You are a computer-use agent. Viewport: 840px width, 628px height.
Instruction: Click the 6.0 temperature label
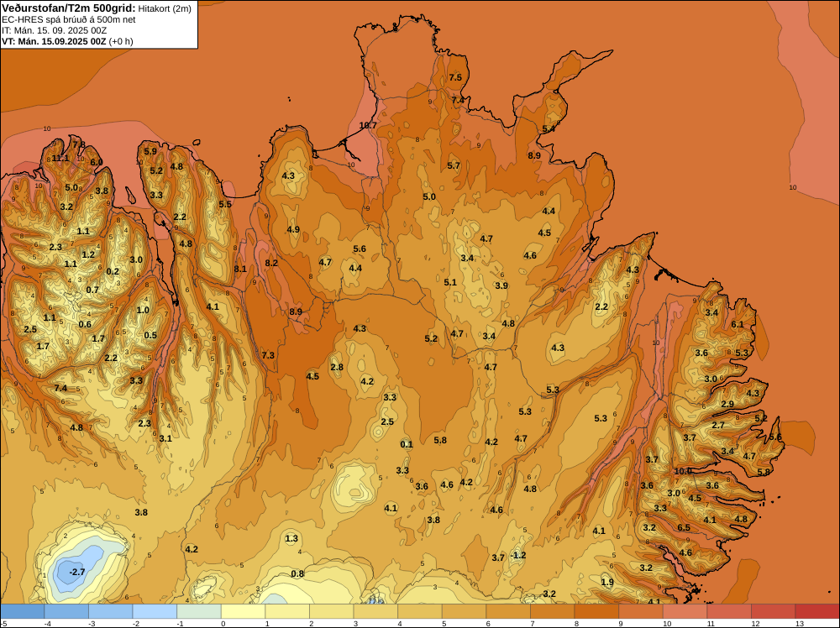[97, 162]
